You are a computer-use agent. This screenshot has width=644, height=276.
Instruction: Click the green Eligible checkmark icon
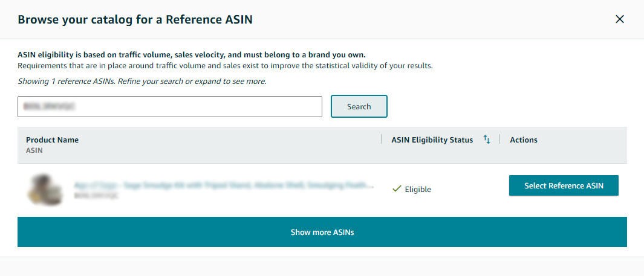click(x=397, y=189)
